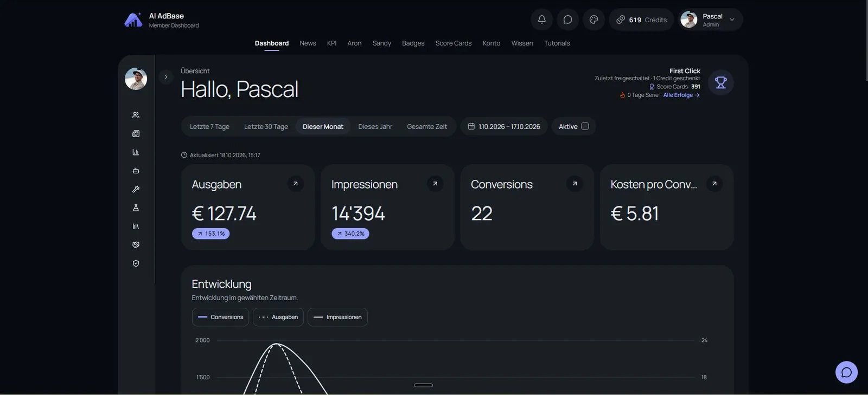Click the Alle Erfolge link
The width and height of the screenshot is (868, 395).
pyautogui.click(x=681, y=95)
